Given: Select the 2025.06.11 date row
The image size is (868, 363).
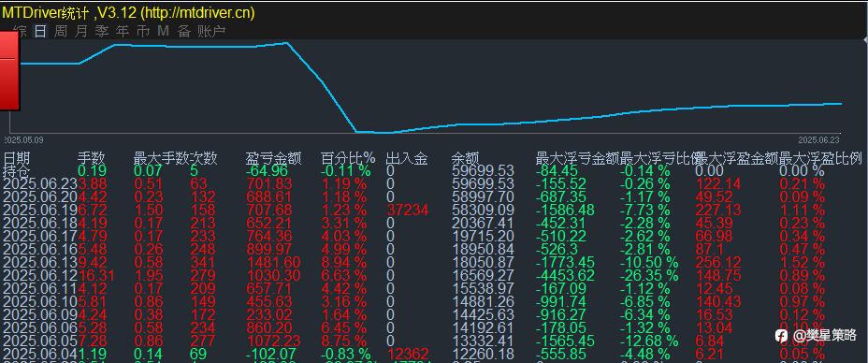Looking at the screenshot, I should tap(40, 288).
